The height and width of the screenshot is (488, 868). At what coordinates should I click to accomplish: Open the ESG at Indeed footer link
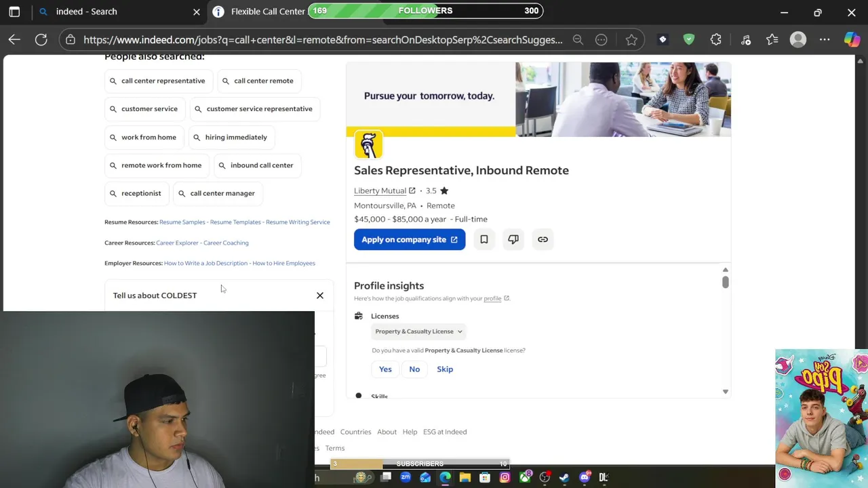445,432
